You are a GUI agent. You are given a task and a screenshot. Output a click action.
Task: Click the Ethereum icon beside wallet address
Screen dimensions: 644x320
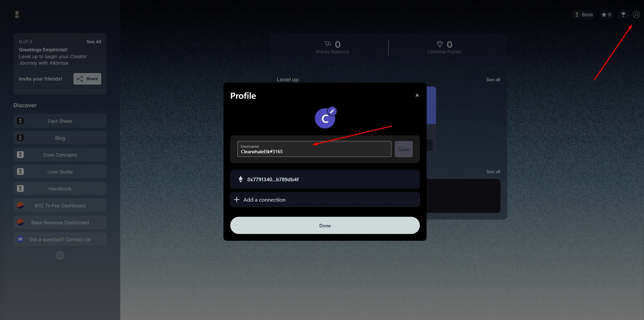240,179
